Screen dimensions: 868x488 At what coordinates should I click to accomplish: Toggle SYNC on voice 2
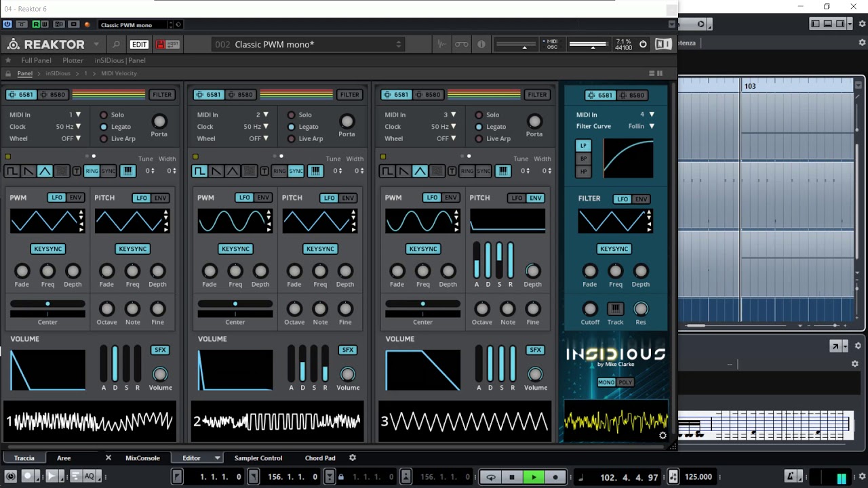click(296, 171)
